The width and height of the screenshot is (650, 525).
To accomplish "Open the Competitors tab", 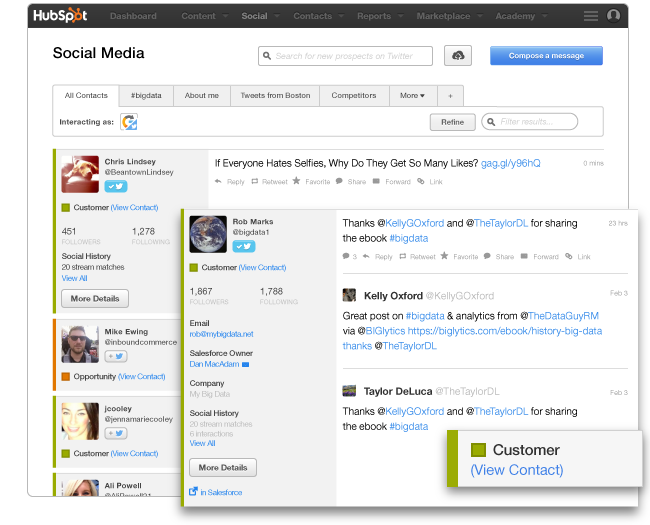I will 354,96.
